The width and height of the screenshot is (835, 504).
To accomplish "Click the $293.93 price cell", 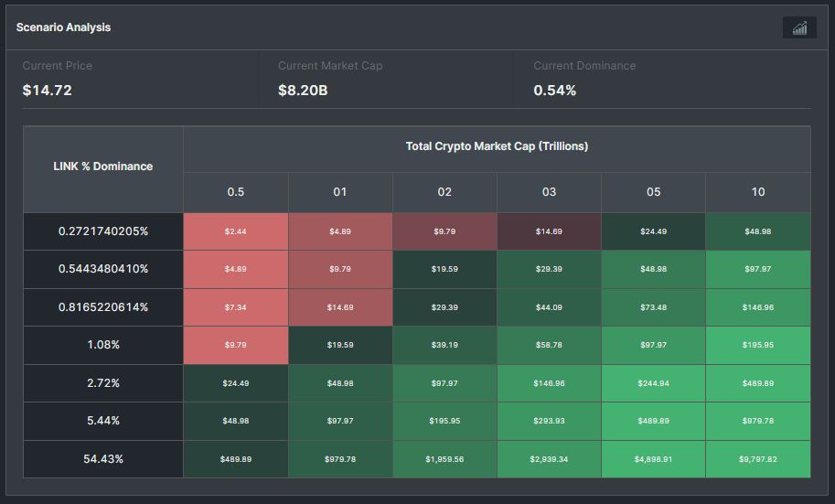I will [x=549, y=421].
